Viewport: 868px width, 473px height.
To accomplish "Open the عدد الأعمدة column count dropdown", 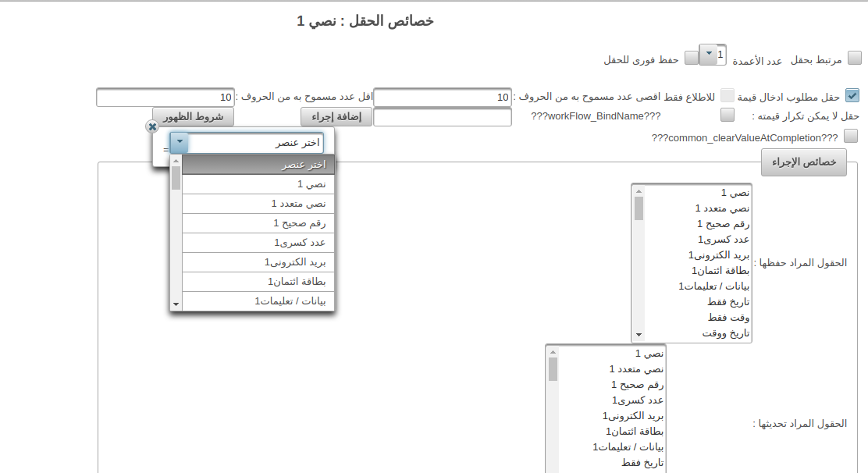I will coord(709,54).
